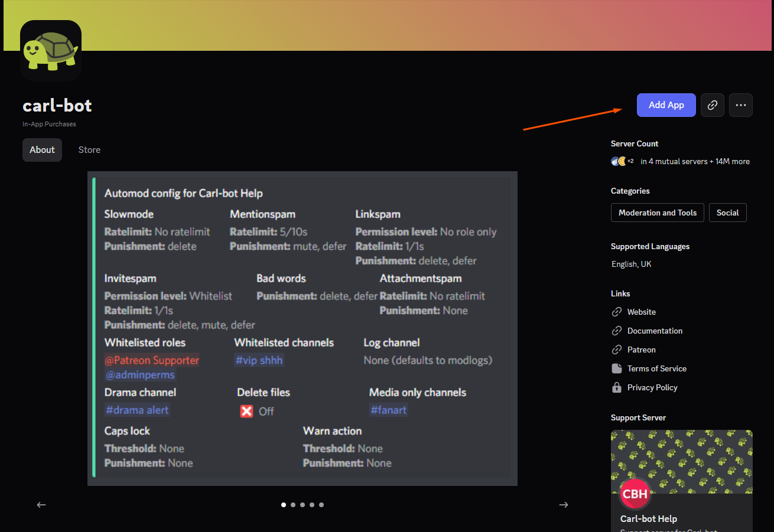The image size is (774, 532).
Task: Click the #vip shhh channel mention
Action: point(259,360)
